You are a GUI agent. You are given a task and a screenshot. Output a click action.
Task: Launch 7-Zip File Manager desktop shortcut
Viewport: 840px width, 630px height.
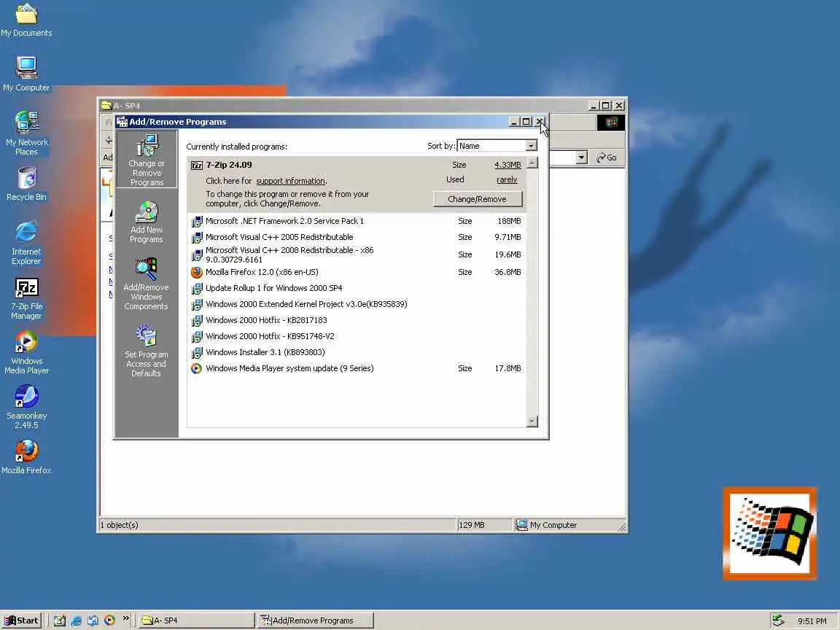(26, 299)
